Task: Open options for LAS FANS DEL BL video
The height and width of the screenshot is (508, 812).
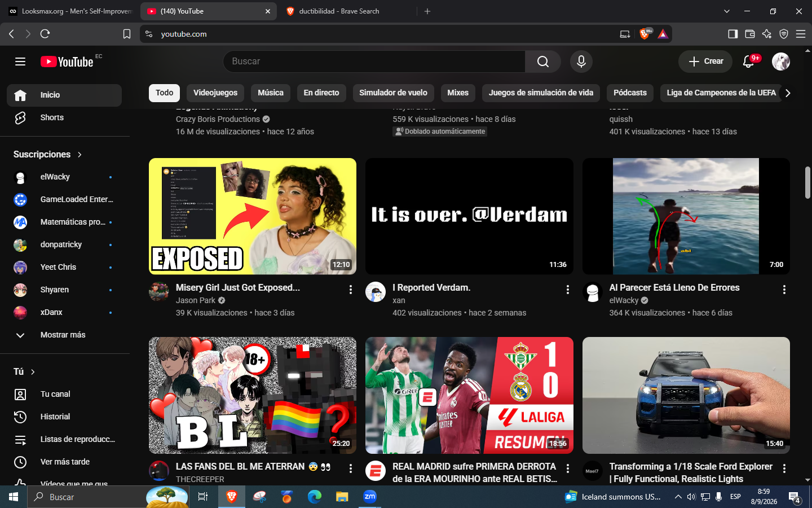Action: tap(351, 468)
